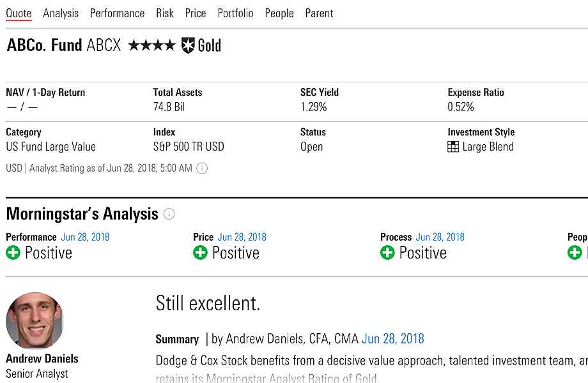The width and height of the screenshot is (588, 383).
Task: Click the green plus icon for Process
Action: (387, 253)
